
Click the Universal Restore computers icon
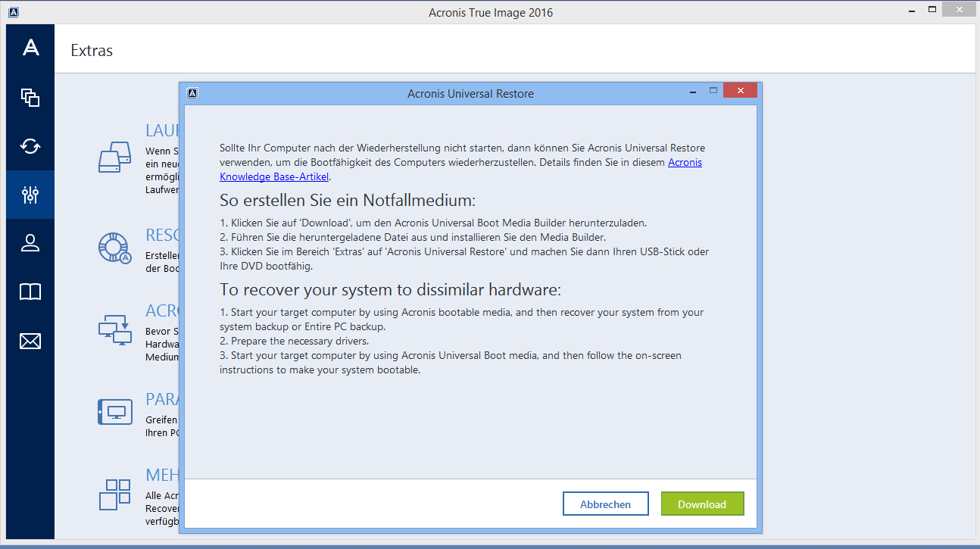pyautogui.click(x=115, y=330)
